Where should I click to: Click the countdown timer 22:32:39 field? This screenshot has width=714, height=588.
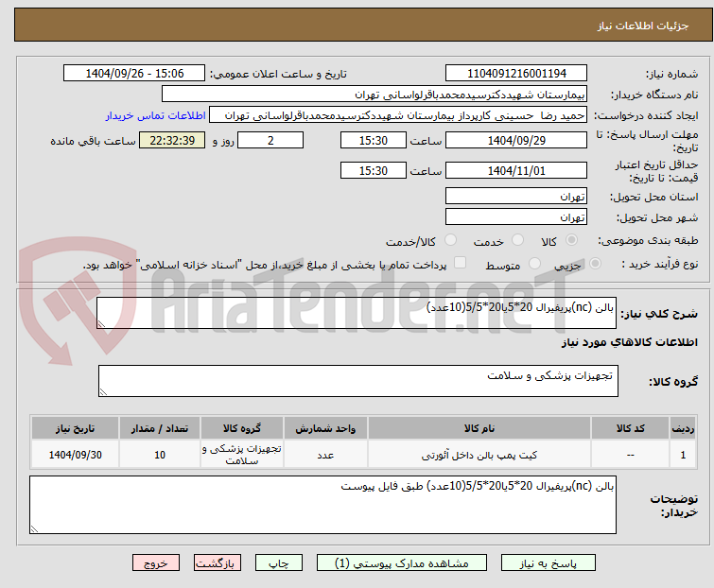[x=172, y=140]
